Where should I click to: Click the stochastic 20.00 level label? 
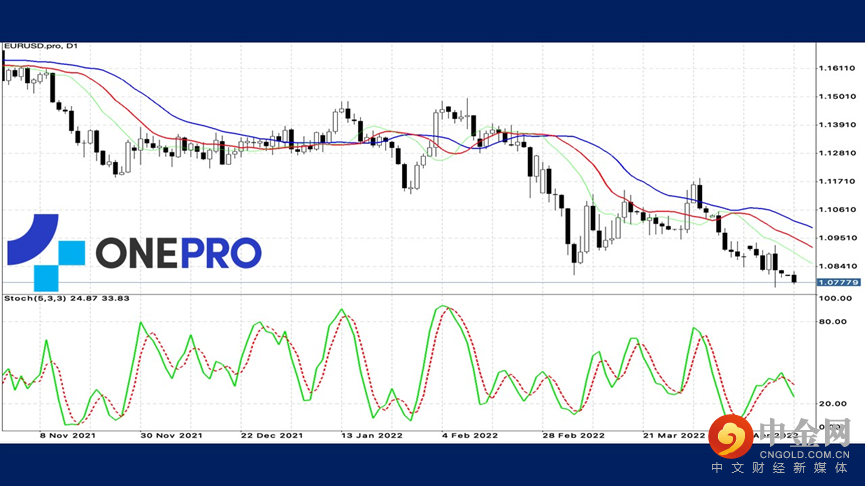pyautogui.click(x=833, y=404)
